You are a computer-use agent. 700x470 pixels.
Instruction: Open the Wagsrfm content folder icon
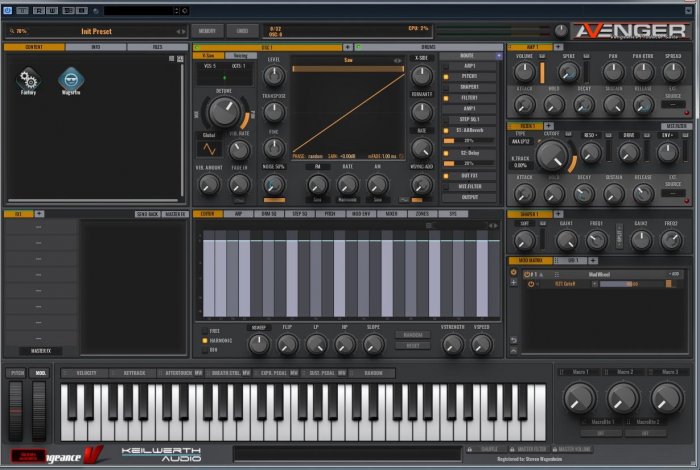click(x=71, y=81)
